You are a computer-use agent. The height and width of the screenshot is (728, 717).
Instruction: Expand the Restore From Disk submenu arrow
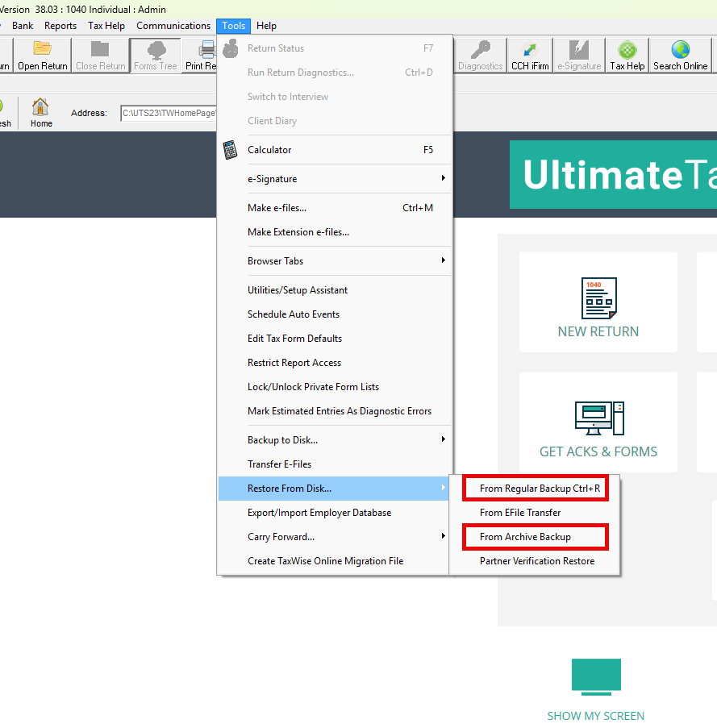[x=444, y=488]
